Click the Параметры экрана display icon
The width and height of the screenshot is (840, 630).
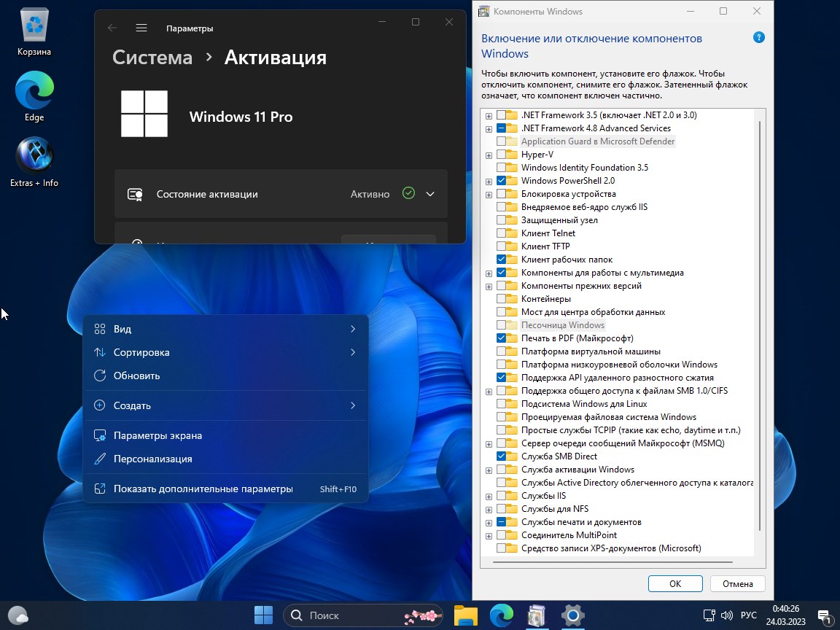click(100, 435)
